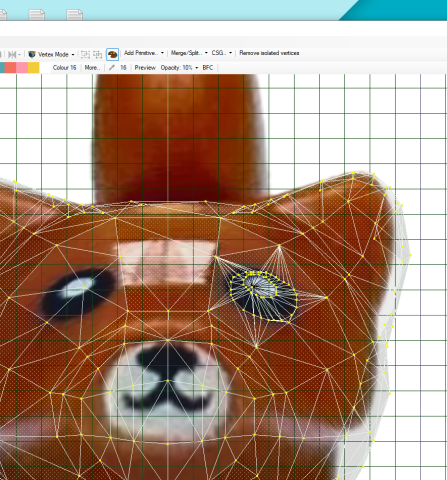This screenshot has height=480, width=447.
Task: Open the Add Primitive dropdown
Action: pos(144,53)
